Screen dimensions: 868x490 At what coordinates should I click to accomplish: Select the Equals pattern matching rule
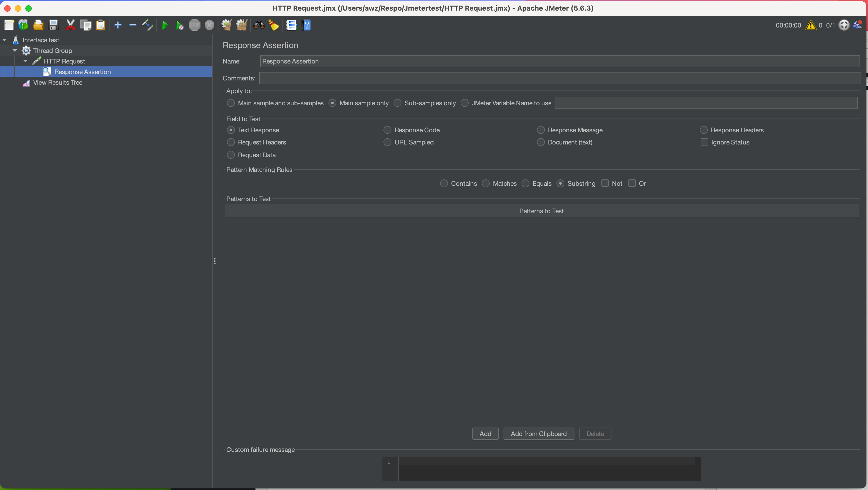click(x=526, y=183)
